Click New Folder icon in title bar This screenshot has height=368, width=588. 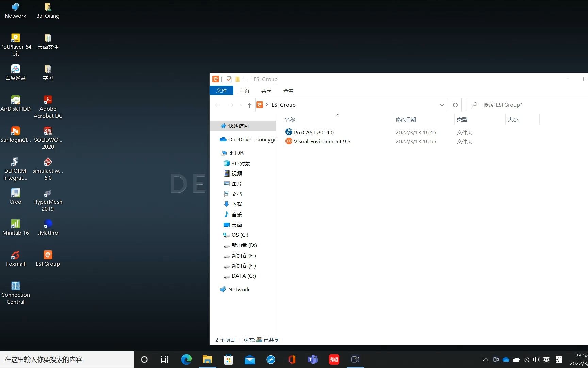tap(238, 79)
